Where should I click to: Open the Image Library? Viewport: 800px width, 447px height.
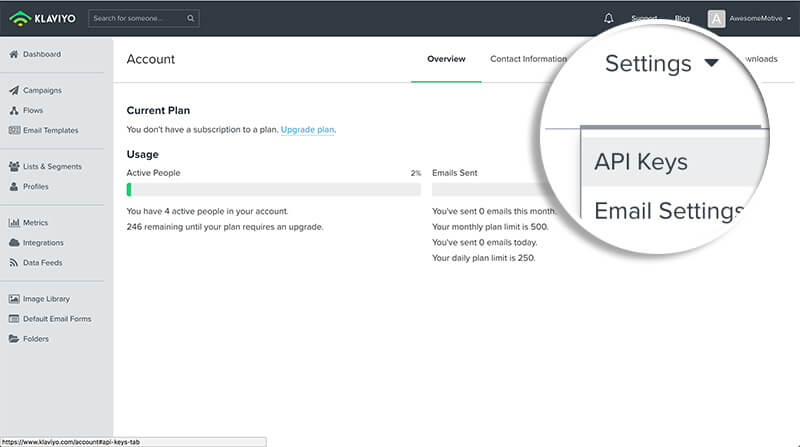click(x=46, y=299)
